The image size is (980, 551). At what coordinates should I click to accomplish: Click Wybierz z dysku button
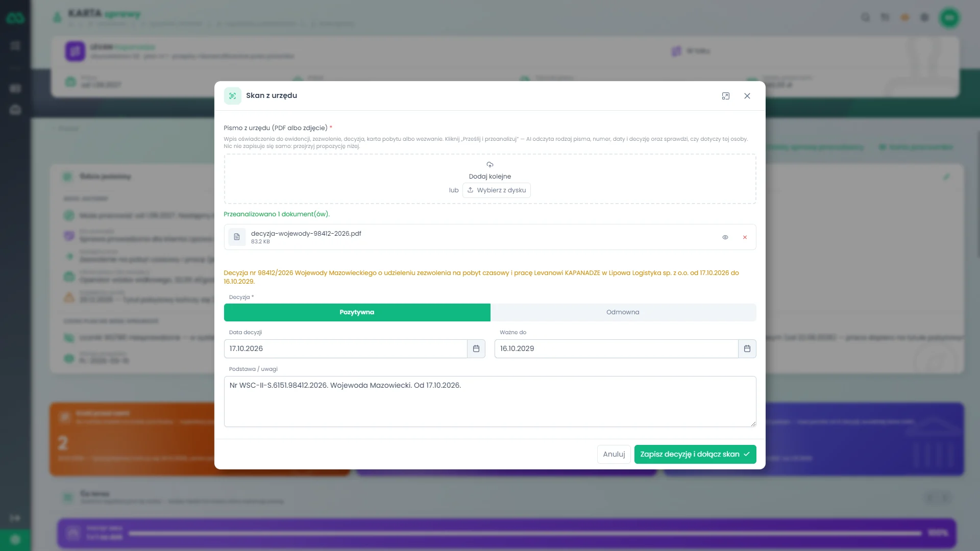click(x=496, y=190)
